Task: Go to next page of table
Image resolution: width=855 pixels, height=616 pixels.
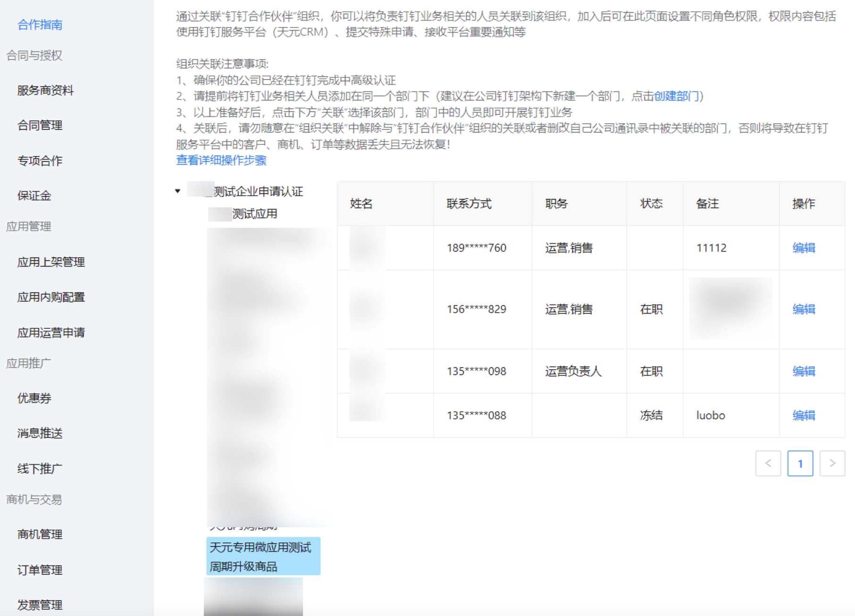Action: coord(832,463)
